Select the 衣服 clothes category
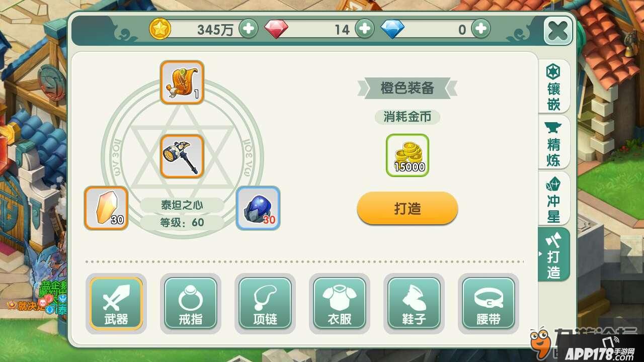 (340, 303)
